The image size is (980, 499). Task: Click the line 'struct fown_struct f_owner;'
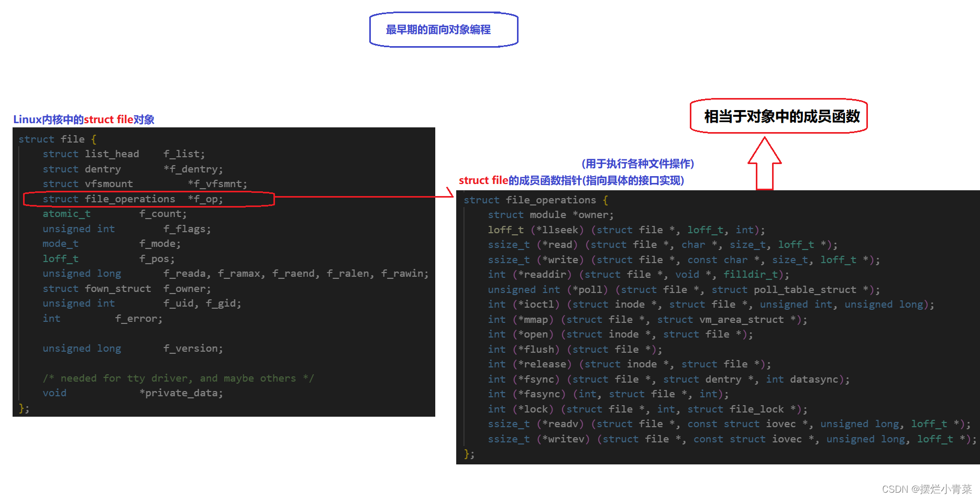[x=127, y=288]
